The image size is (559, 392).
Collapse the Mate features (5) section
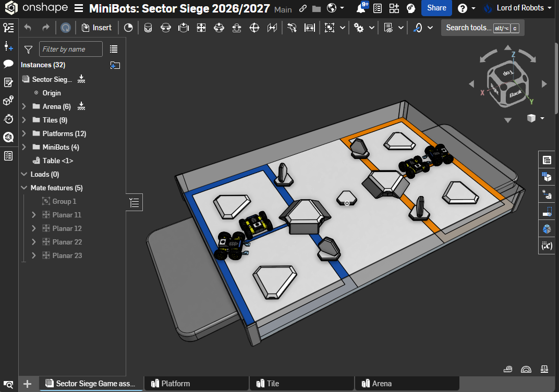point(24,188)
